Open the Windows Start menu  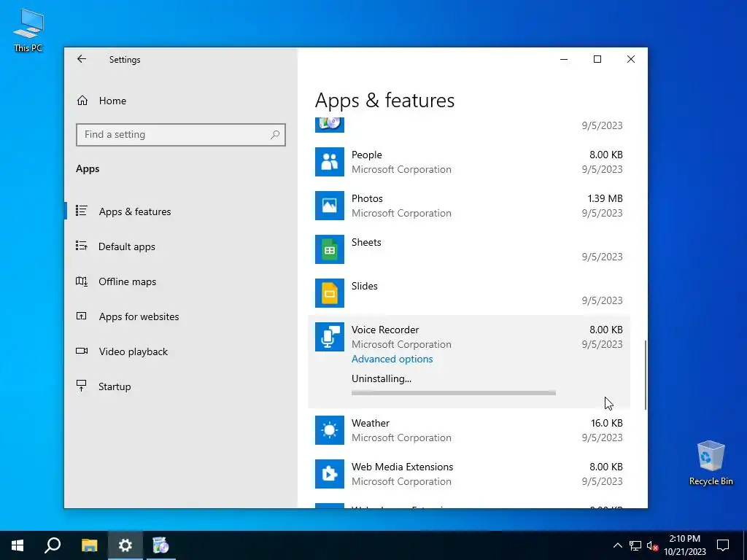pos(18,545)
